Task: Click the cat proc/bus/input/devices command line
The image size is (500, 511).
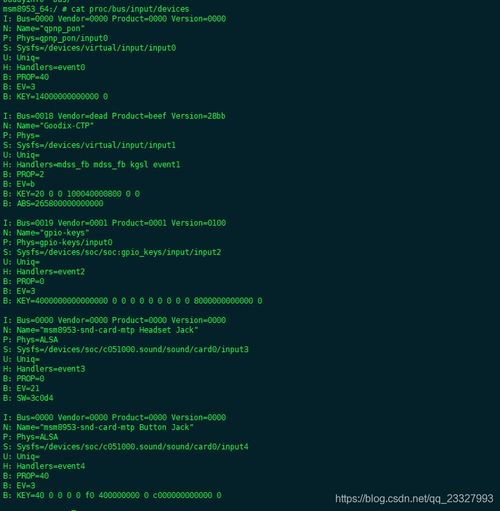Action: (x=96, y=9)
